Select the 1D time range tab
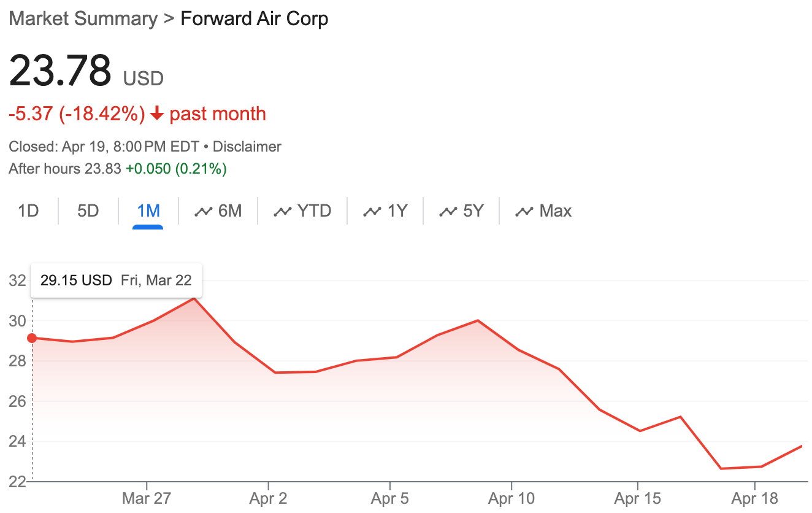Screen dimensions: 812x513 (28, 211)
